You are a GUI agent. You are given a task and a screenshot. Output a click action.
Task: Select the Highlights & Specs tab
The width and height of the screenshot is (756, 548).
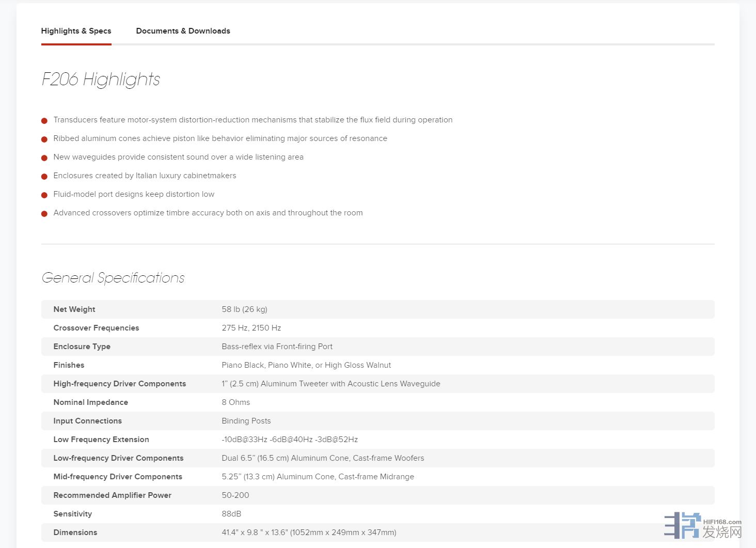76,31
